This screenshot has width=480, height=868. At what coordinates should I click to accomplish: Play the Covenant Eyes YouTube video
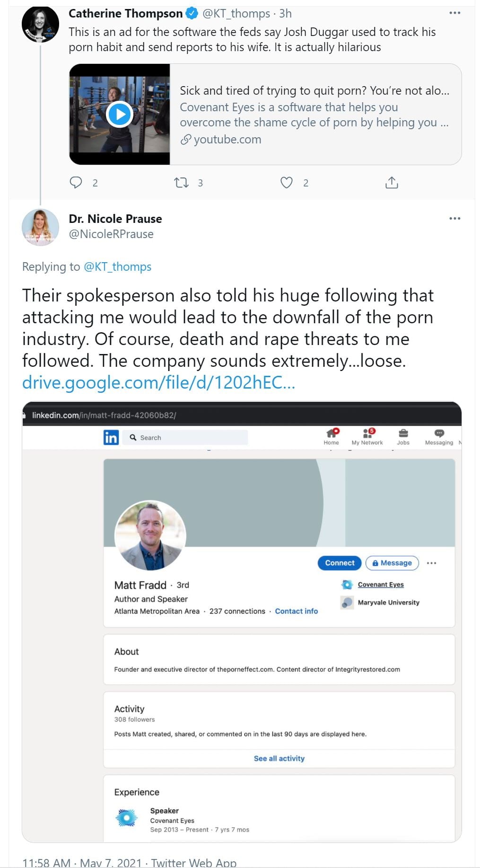pos(119,114)
